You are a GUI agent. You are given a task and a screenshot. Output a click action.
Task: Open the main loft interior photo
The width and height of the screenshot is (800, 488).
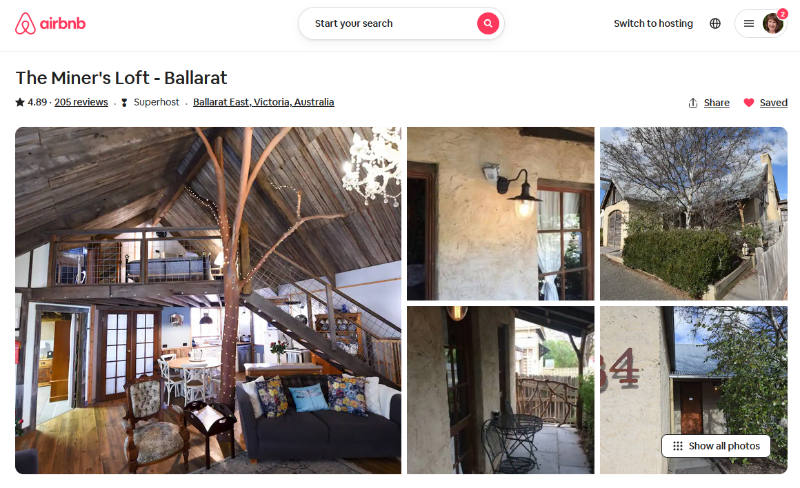(208, 301)
